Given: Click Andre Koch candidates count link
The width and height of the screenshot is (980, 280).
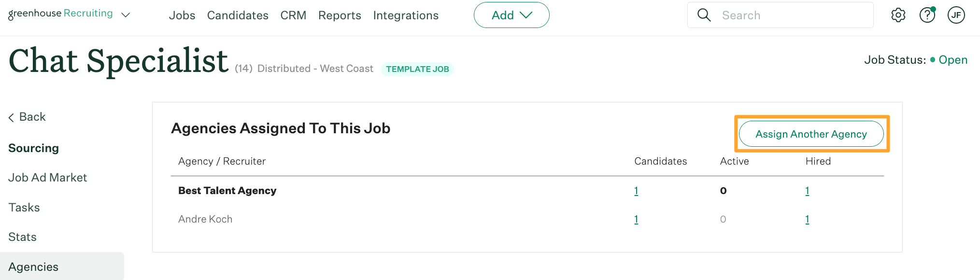Looking at the screenshot, I should 636,219.
